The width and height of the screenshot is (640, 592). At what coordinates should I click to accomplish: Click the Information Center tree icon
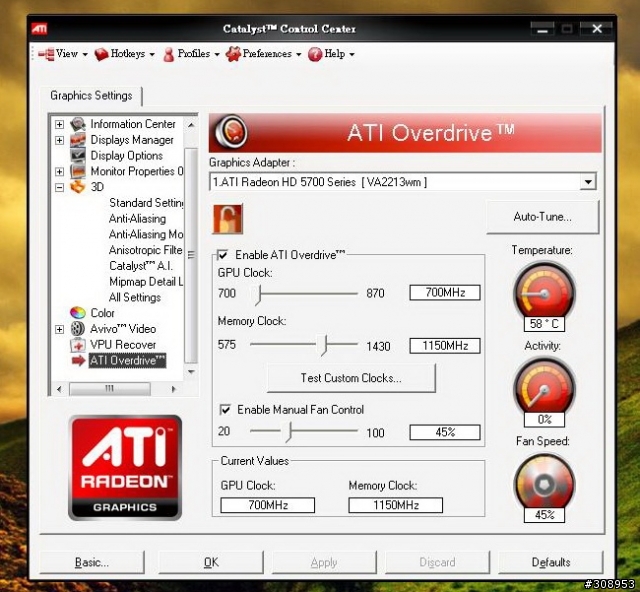coord(78,124)
